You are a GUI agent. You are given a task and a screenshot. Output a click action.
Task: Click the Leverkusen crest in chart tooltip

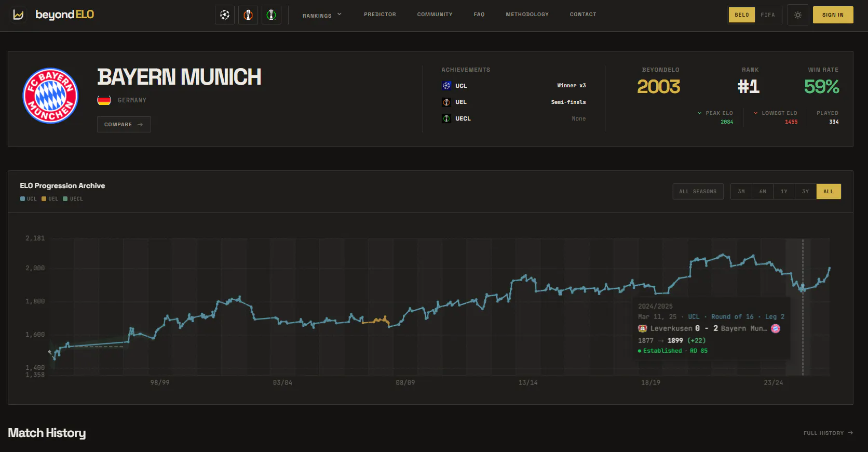tap(643, 328)
